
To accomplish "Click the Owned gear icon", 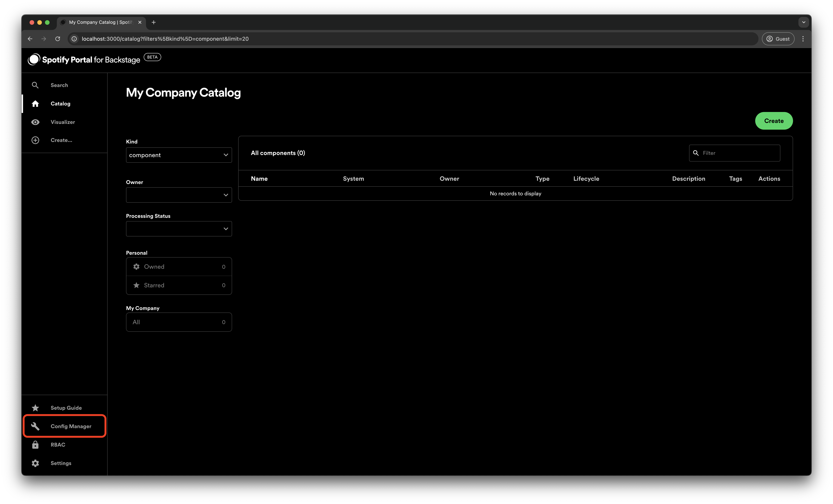I will coord(136,267).
